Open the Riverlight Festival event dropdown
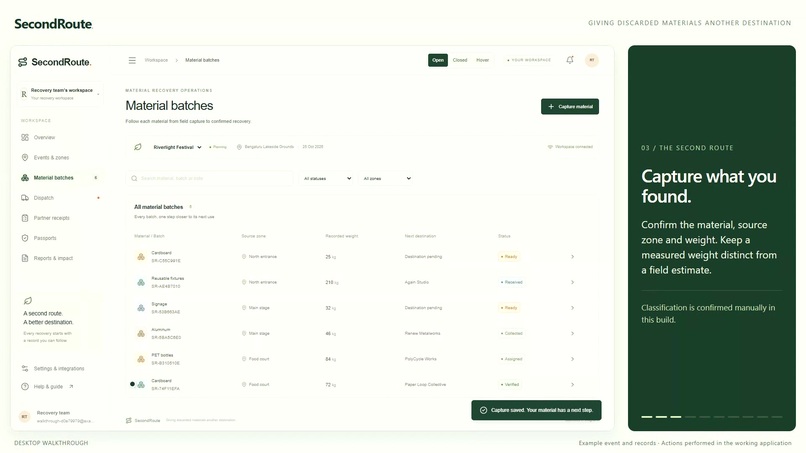The width and height of the screenshot is (806, 453). (177, 147)
